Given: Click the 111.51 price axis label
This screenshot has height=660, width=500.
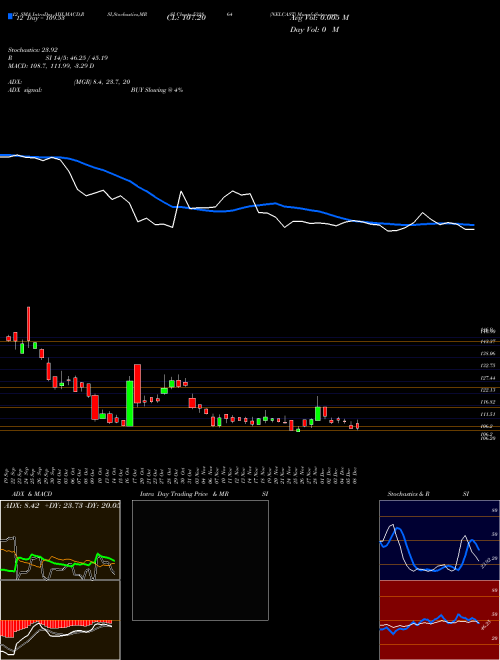Looking at the screenshot, I should click(489, 415).
